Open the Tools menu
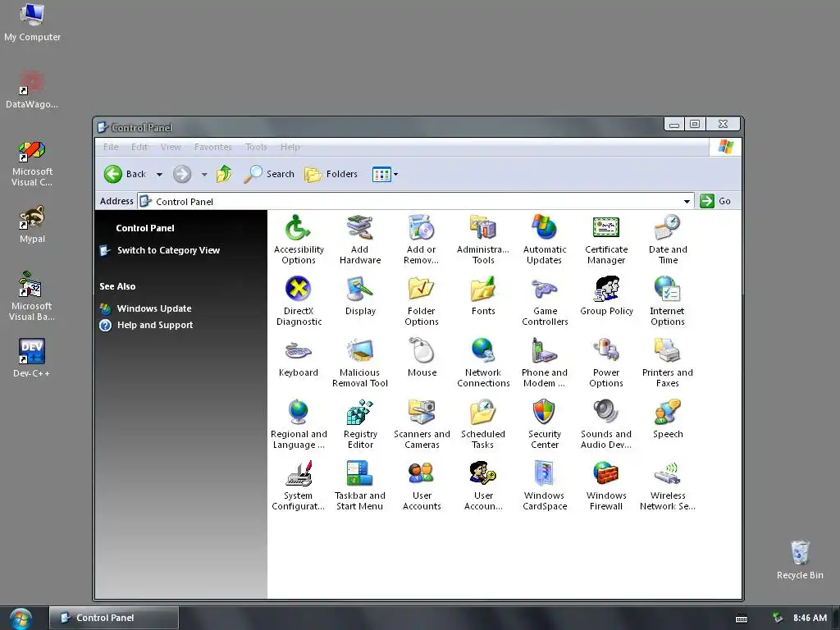840x630 pixels. [256, 147]
